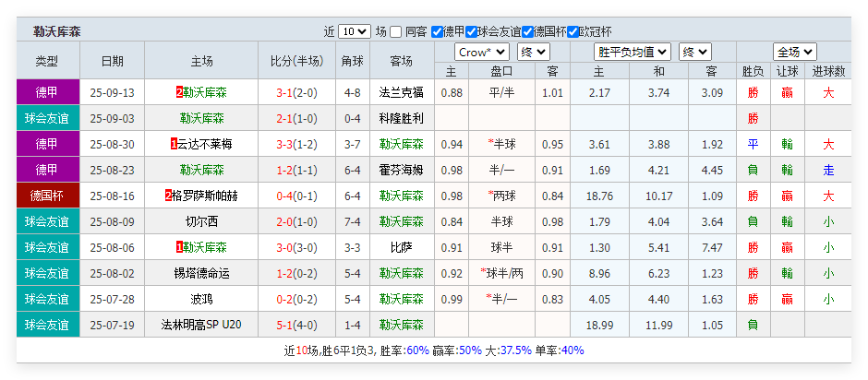Screen dimensions: 868x380
Task: Open the recent matches count dropdown
Action: tap(355, 31)
